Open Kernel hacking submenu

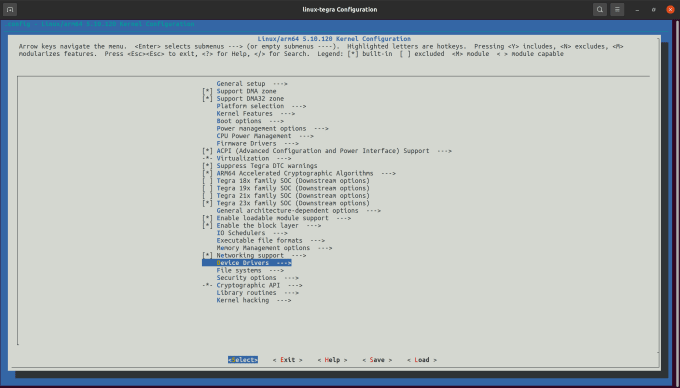254,300
